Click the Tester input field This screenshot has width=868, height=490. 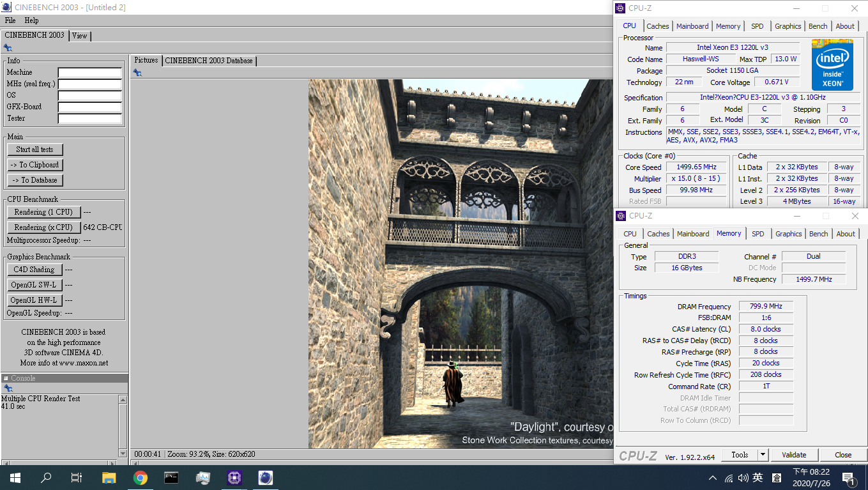pyautogui.click(x=90, y=118)
